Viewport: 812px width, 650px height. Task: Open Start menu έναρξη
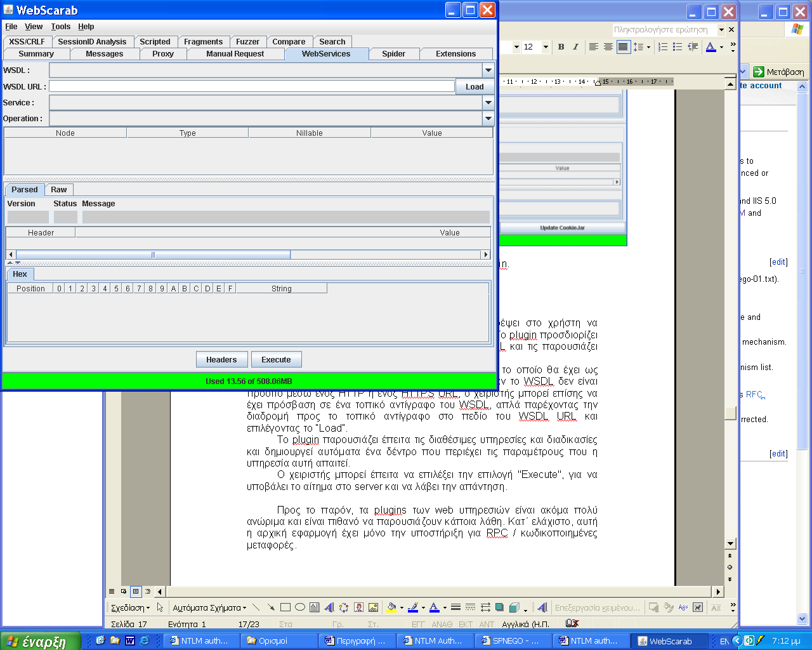click(41, 641)
